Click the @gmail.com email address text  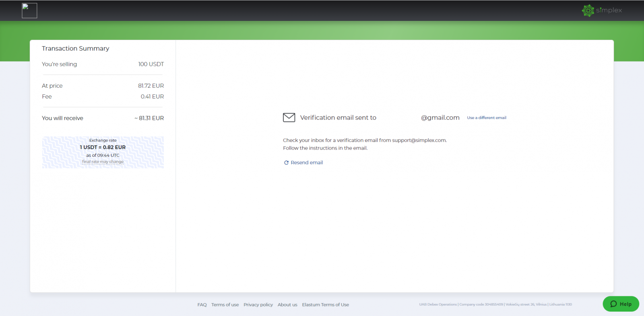(x=440, y=118)
